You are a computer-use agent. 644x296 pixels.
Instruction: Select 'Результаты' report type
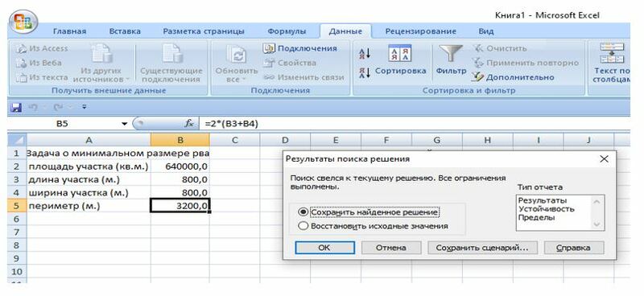coord(542,200)
